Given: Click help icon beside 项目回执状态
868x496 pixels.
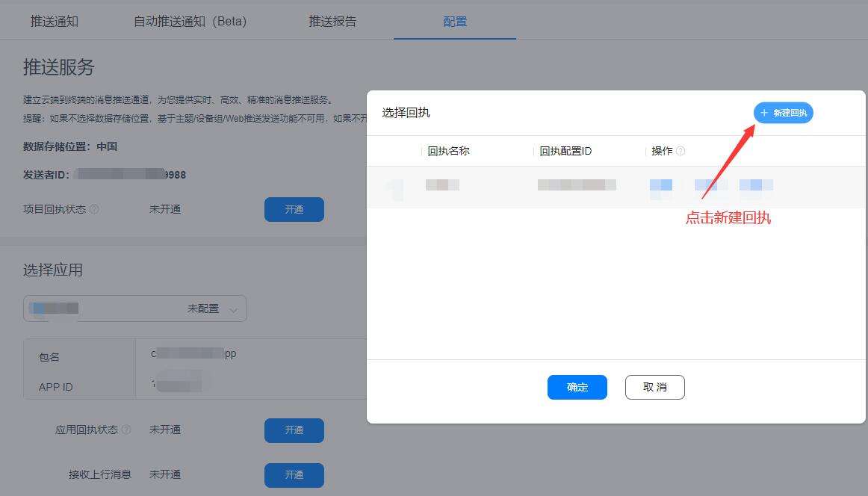Looking at the screenshot, I should 95,209.
